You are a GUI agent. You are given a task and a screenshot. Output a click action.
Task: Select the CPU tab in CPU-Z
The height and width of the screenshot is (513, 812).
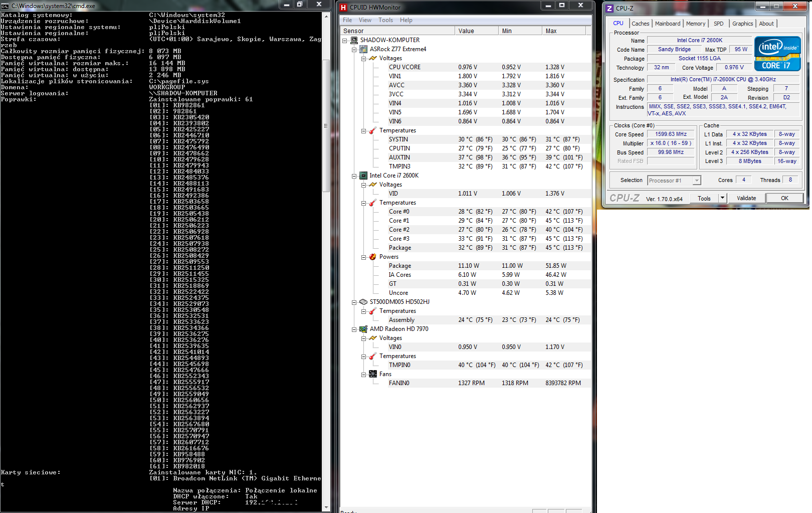[618, 23]
